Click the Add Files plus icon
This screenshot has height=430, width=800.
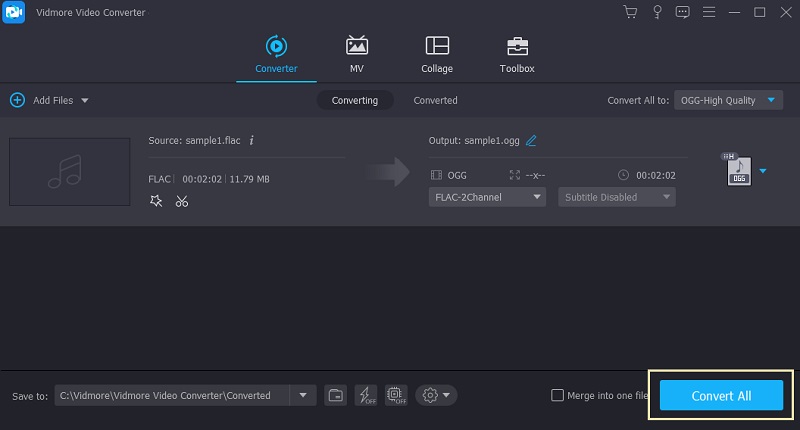tap(17, 100)
